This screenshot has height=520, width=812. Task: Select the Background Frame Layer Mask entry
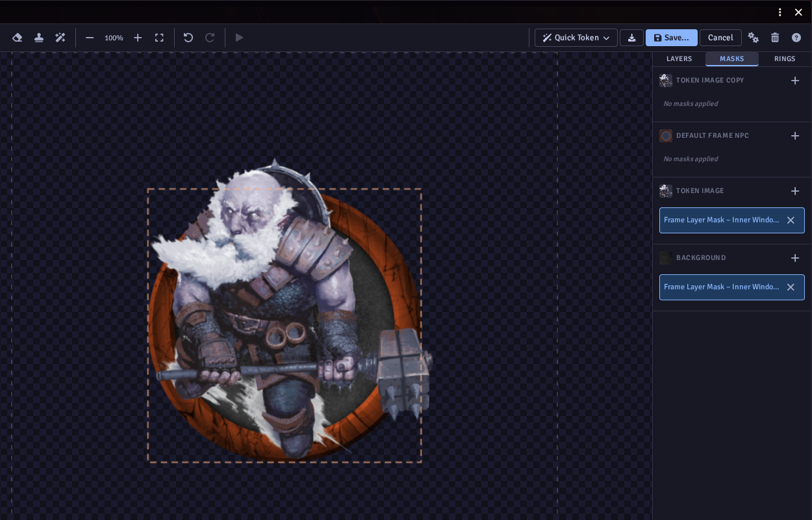[732, 287]
